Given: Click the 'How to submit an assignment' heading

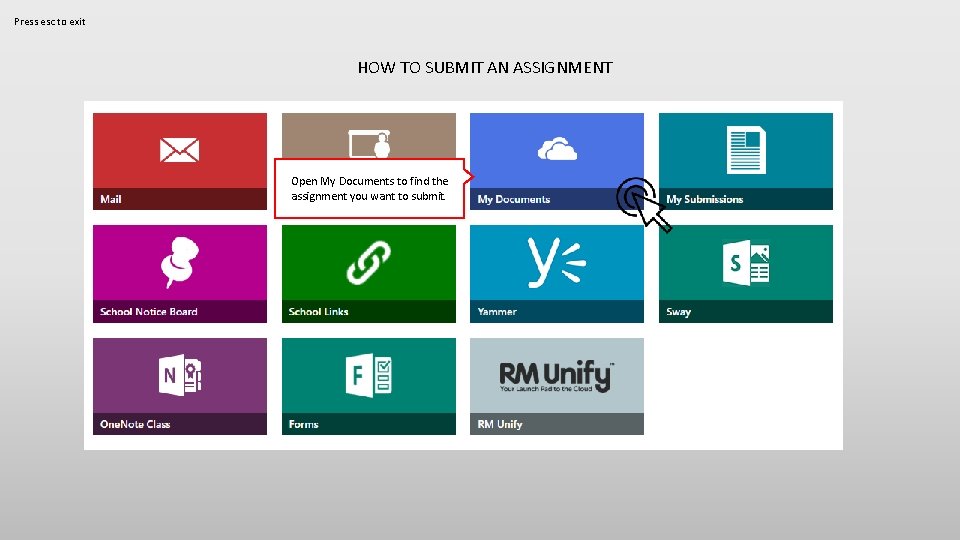Looking at the screenshot, I should click(485, 67).
